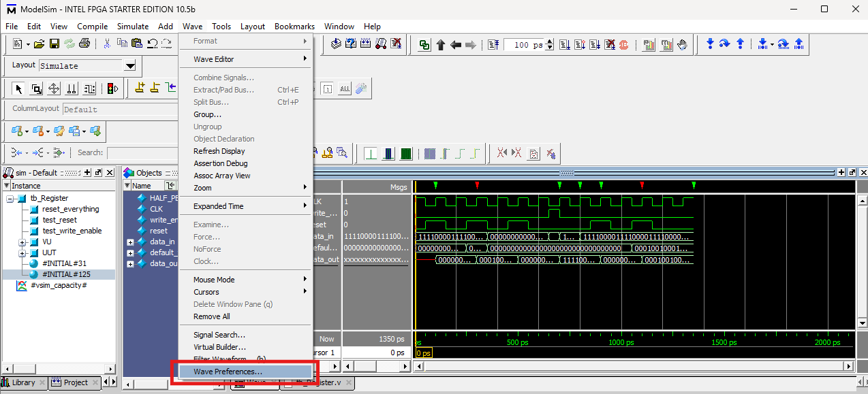Click the Restart simulation icon
This screenshot has width=868, height=394.
(494, 45)
